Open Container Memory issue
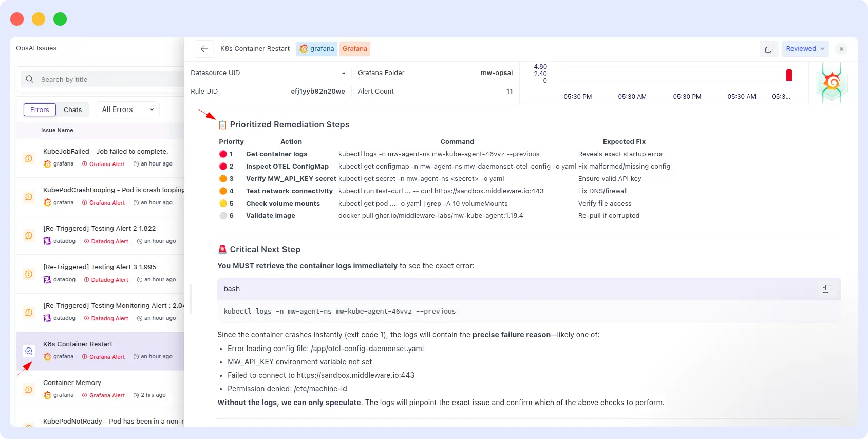Image resolution: width=868 pixels, height=439 pixels. click(x=100, y=390)
